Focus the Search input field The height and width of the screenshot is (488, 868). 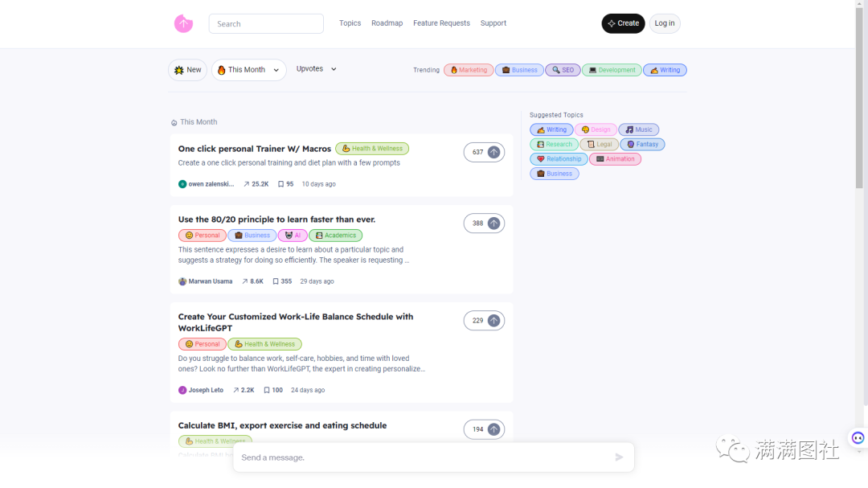pyautogui.click(x=266, y=24)
